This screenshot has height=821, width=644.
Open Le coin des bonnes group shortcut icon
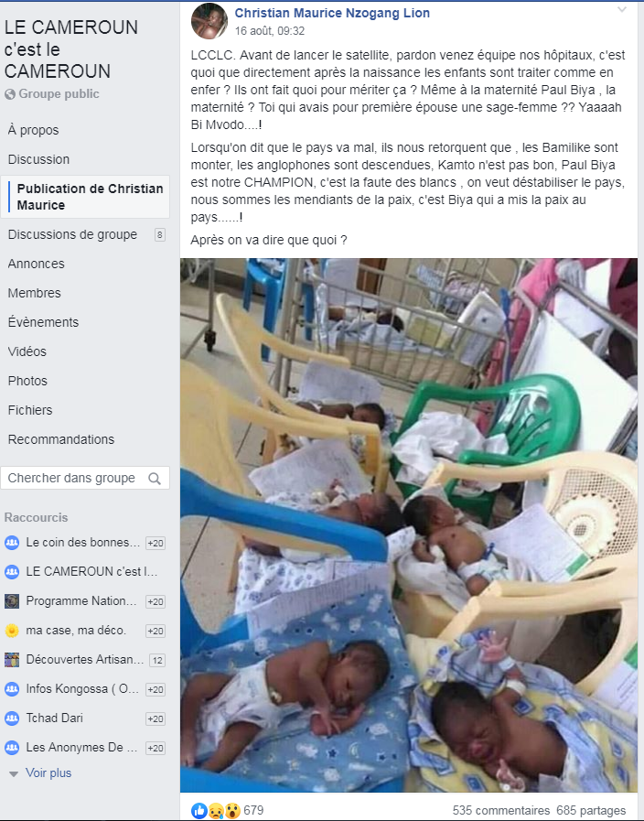(x=12, y=543)
